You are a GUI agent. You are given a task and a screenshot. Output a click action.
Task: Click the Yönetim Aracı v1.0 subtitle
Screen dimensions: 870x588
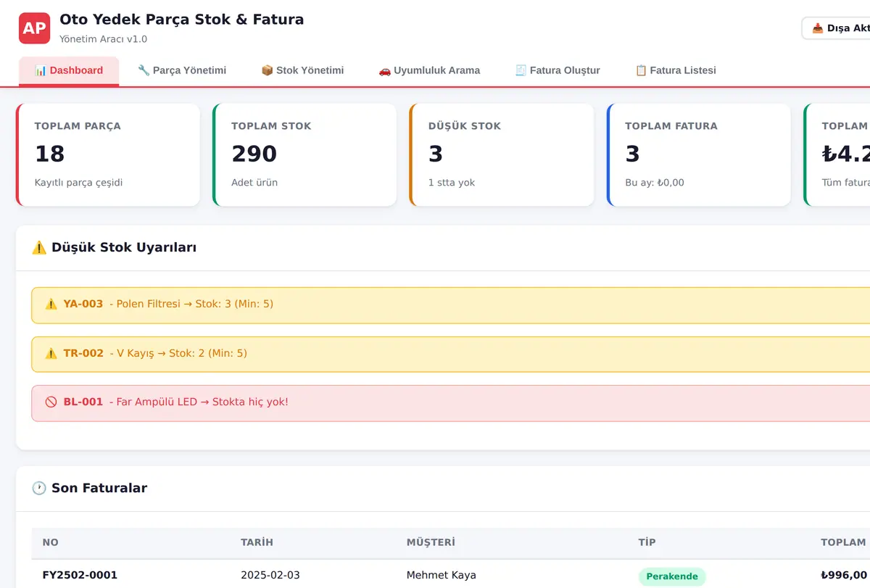click(x=103, y=39)
